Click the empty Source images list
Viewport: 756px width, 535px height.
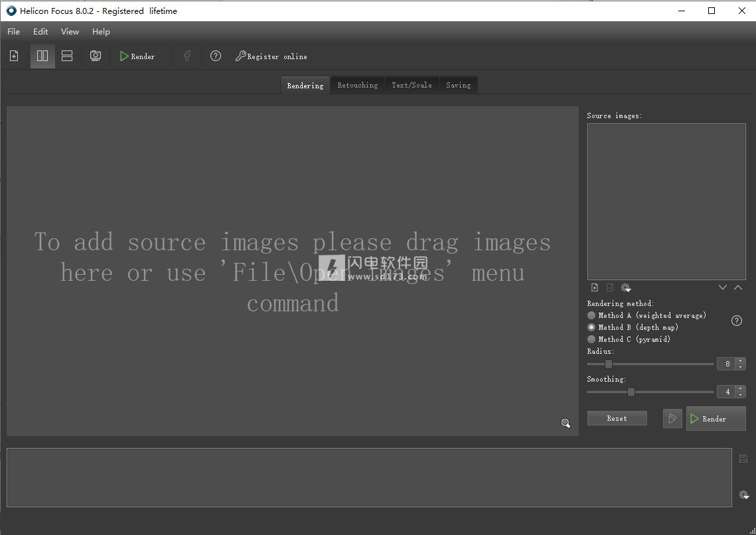666,202
